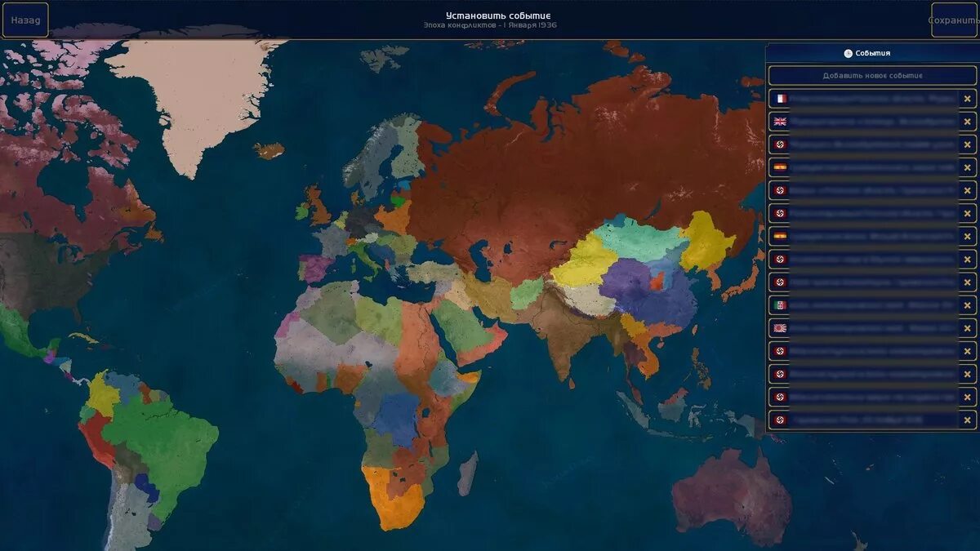
Task: Go back with the Назад button
Action: pyautogui.click(x=25, y=20)
